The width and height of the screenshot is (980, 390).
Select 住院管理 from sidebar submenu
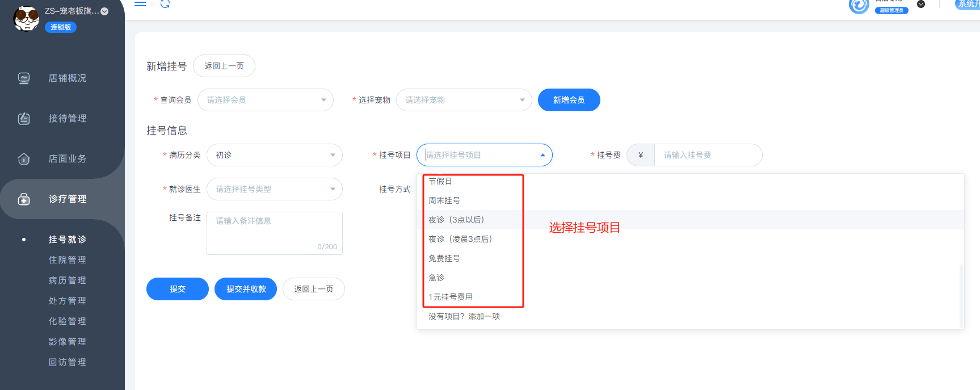pyautogui.click(x=67, y=260)
